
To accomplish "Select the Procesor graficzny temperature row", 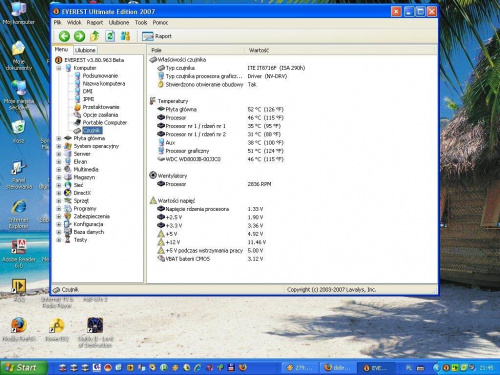I will [x=220, y=151].
